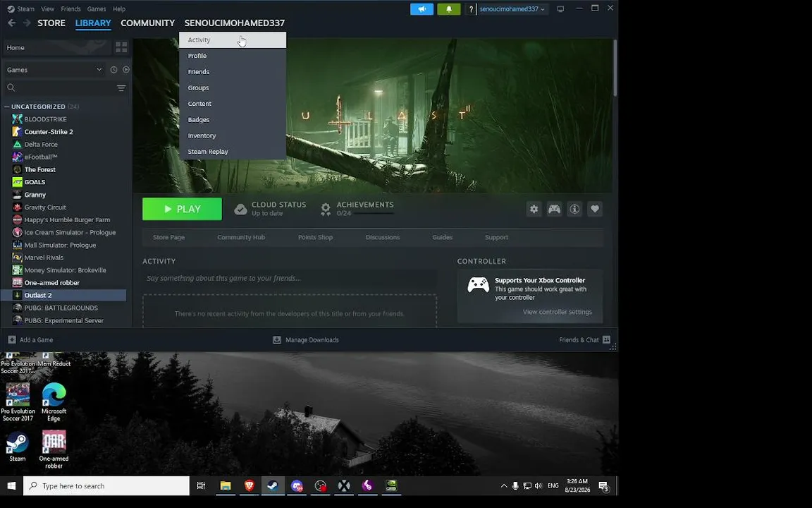Viewport: 812px width, 508px height.
Task: Select Profile in dropdown menu
Action: point(233,56)
